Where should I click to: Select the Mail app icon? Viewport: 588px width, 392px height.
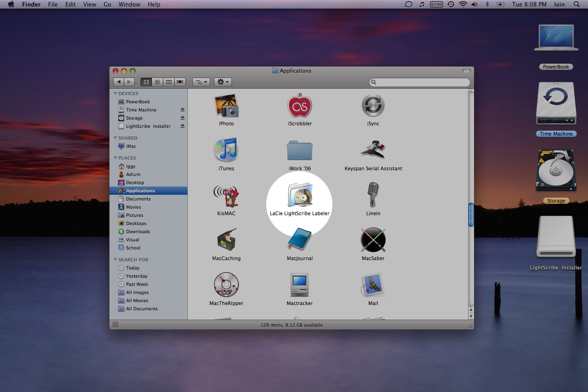click(x=373, y=285)
